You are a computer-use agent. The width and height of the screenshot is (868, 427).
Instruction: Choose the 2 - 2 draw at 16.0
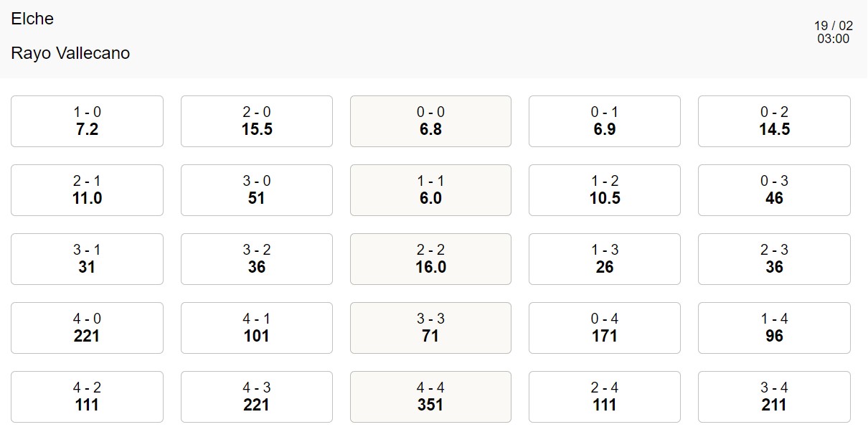430,259
